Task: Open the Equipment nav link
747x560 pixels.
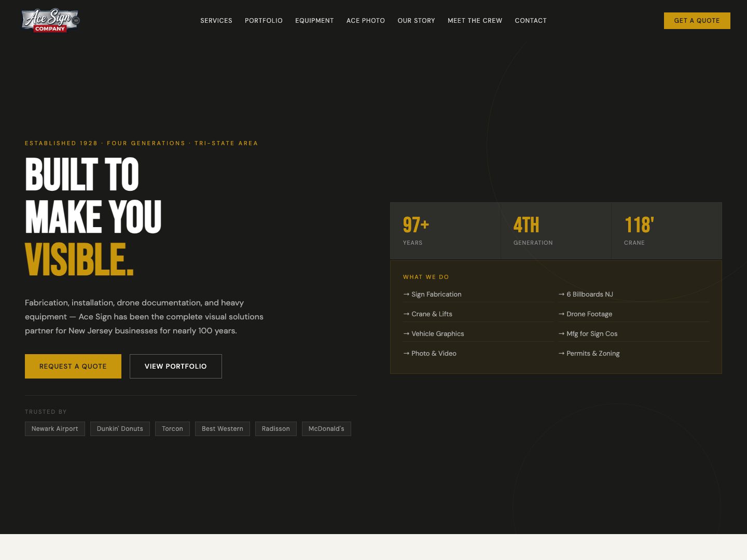Action: 314,21
